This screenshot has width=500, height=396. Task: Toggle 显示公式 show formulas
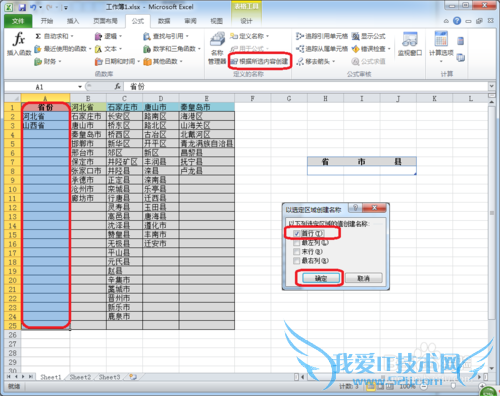(369, 36)
